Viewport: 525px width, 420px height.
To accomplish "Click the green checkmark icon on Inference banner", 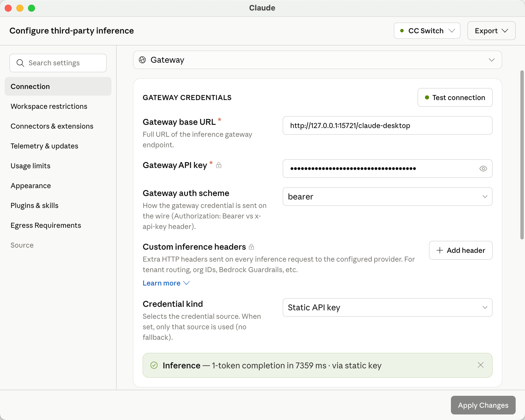I will click(x=154, y=365).
